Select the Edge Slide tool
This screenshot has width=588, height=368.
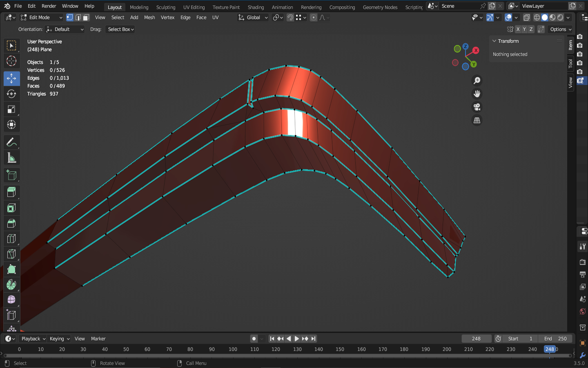[x=11, y=316]
